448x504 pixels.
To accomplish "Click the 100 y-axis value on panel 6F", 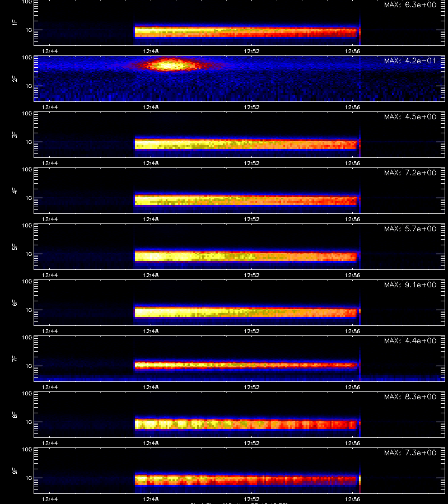I will tap(27, 282).
